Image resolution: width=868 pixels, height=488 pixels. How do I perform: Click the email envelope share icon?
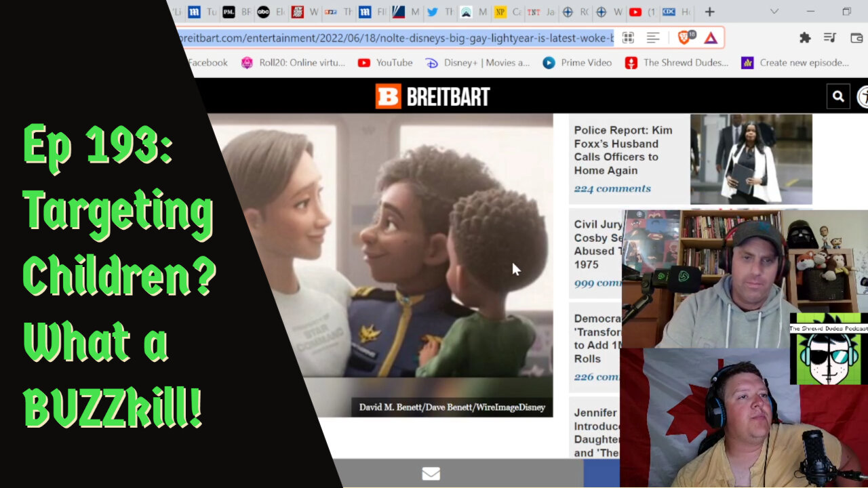[431, 474]
